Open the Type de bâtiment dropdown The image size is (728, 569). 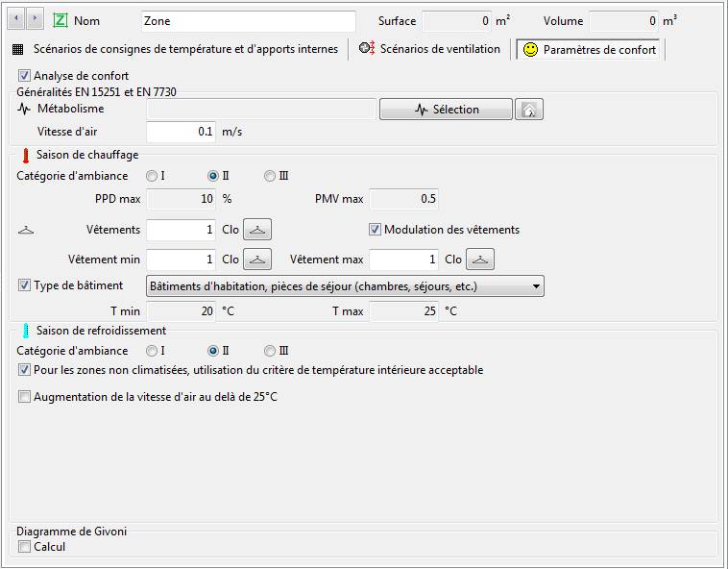(x=345, y=286)
